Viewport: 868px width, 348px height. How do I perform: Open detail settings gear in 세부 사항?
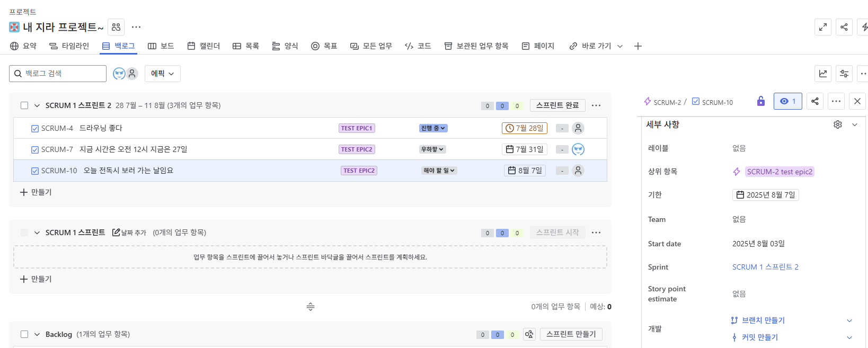point(838,124)
